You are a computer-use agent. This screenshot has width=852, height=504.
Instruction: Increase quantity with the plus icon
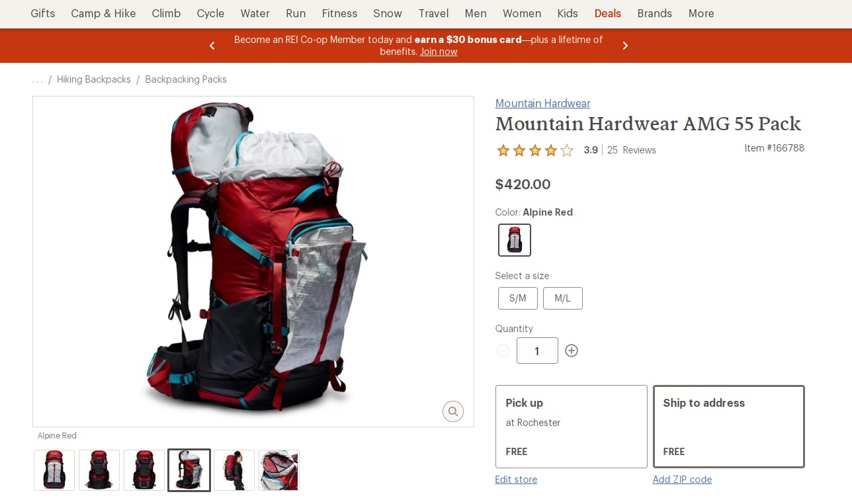(x=572, y=351)
